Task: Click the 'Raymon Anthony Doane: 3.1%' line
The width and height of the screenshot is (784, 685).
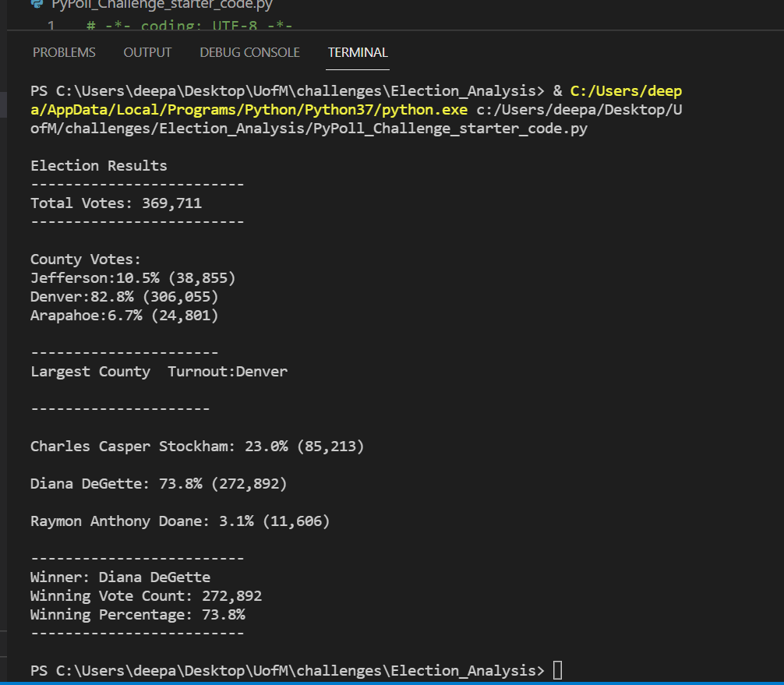Action: (180, 521)
